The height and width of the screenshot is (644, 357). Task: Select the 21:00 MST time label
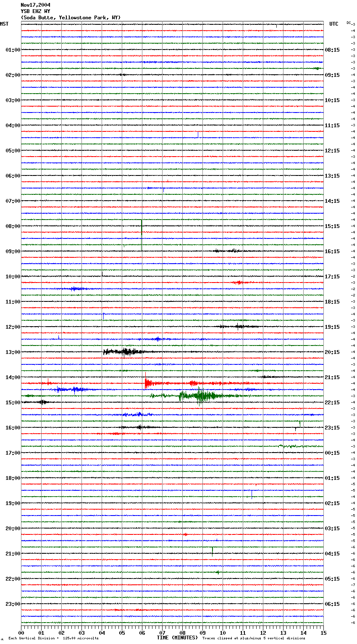click(13, 554)
